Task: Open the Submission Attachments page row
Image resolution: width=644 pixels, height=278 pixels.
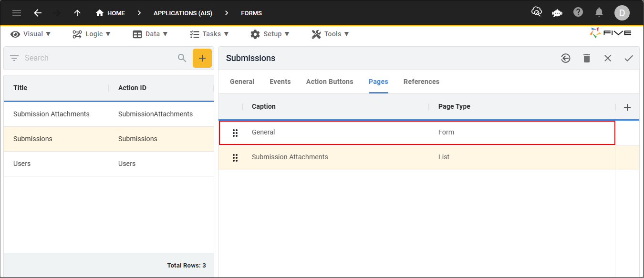Action: (290, 157)
